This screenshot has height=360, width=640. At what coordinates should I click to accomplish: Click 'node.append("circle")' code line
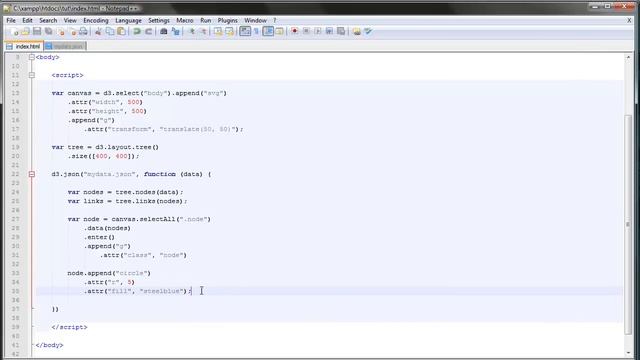coord(109,273)
